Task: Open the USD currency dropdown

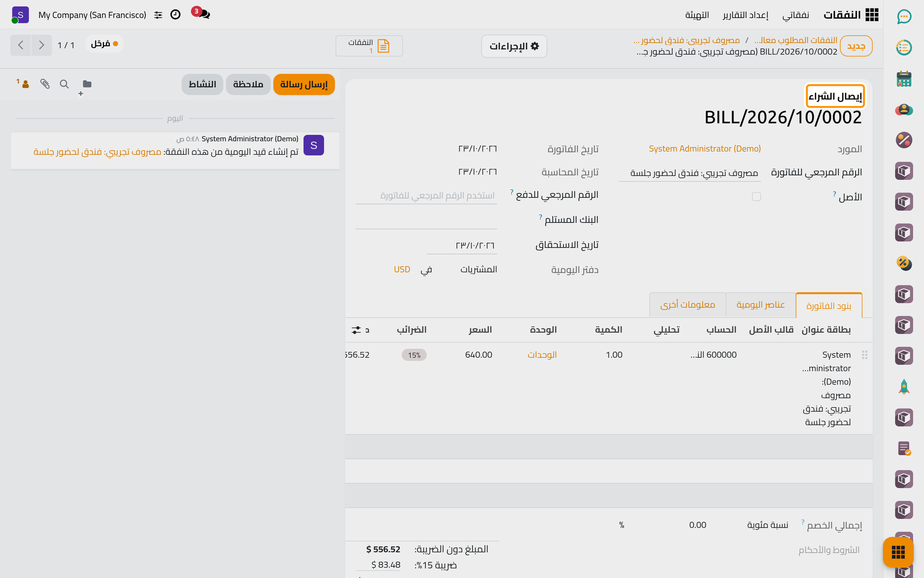Action: 402,269
